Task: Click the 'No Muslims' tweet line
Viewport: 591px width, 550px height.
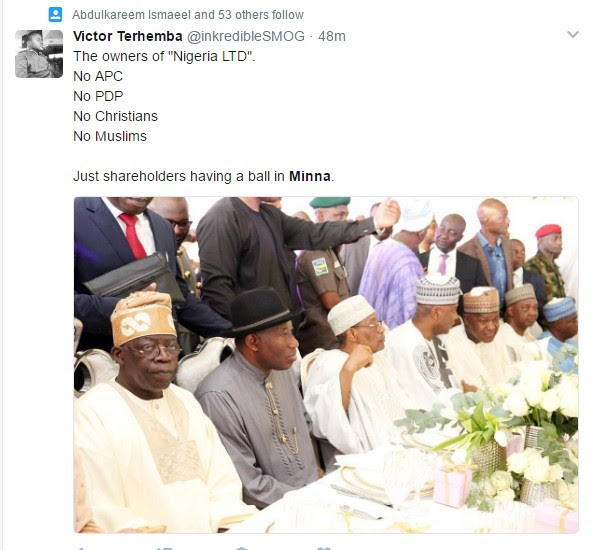Action: (110, 136)
